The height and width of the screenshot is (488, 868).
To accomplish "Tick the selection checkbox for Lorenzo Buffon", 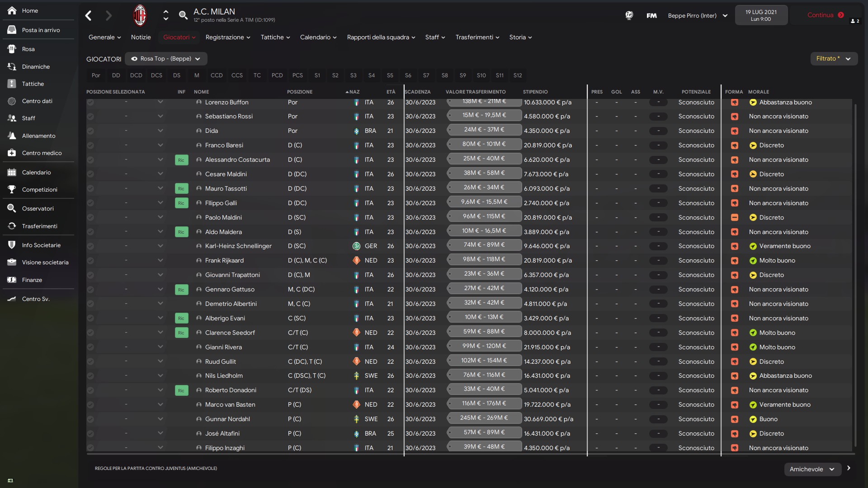I will click(x=90, y=102).
